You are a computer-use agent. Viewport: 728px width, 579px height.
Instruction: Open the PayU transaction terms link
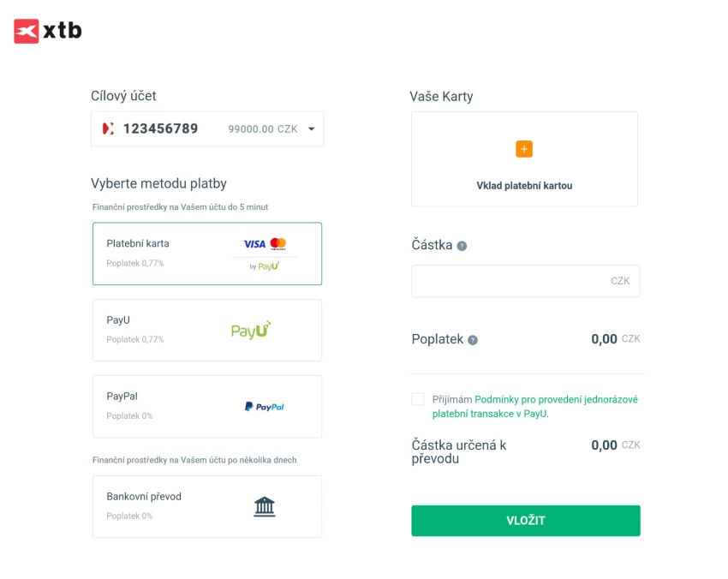click(555, 400)
